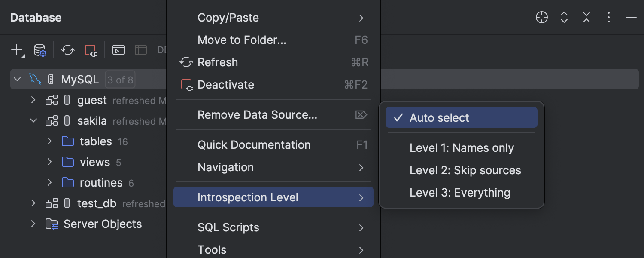Click the red Deactivate icon in toolbar
Viewport: 644px width, 258px height.
pos(91,50)
